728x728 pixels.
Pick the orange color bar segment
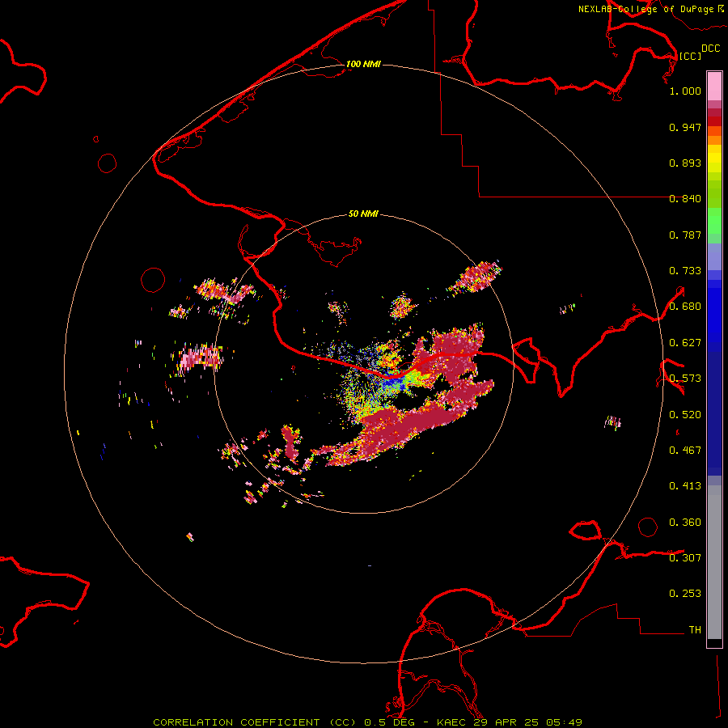(714, 140)
